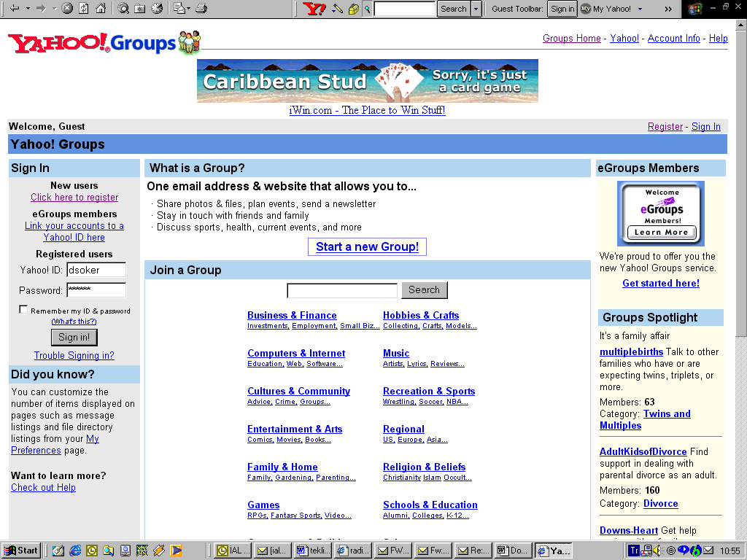Print the page using the printer icon

point(201,8)
